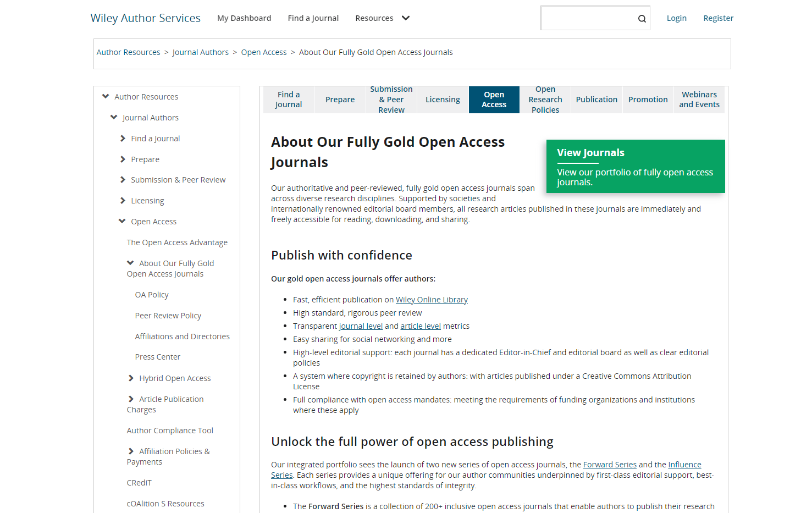Go to Author Resources breadcrumb
The height and width of the screenshot is (513, 812).
coord(129,52)
